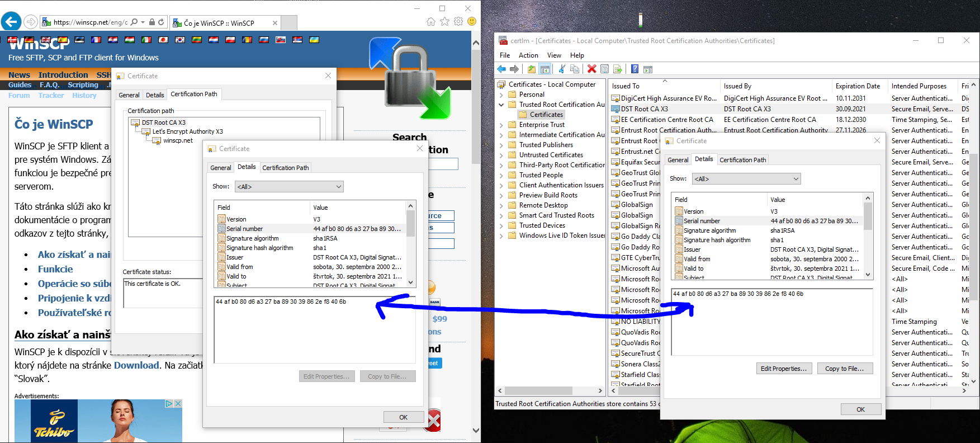The width and height of the screenshot is (980, 443).
Task: Click the Issued To column header
Action: (626, 86)
